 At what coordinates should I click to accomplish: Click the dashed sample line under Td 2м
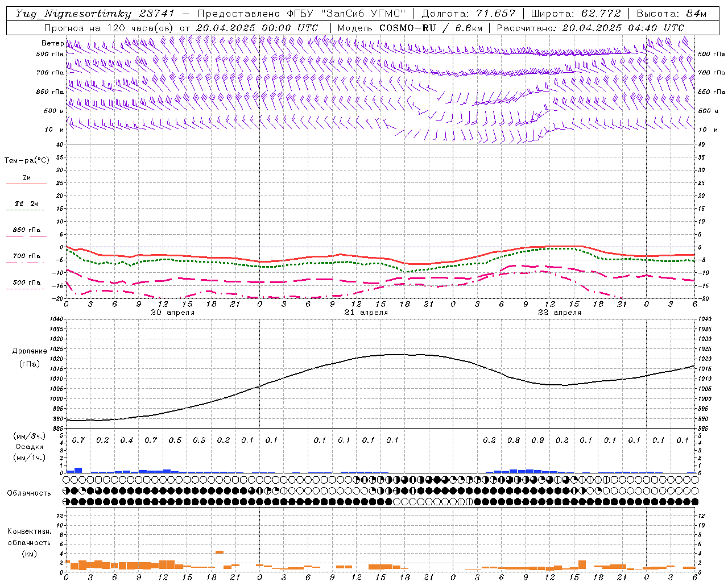tap(26, 210)
